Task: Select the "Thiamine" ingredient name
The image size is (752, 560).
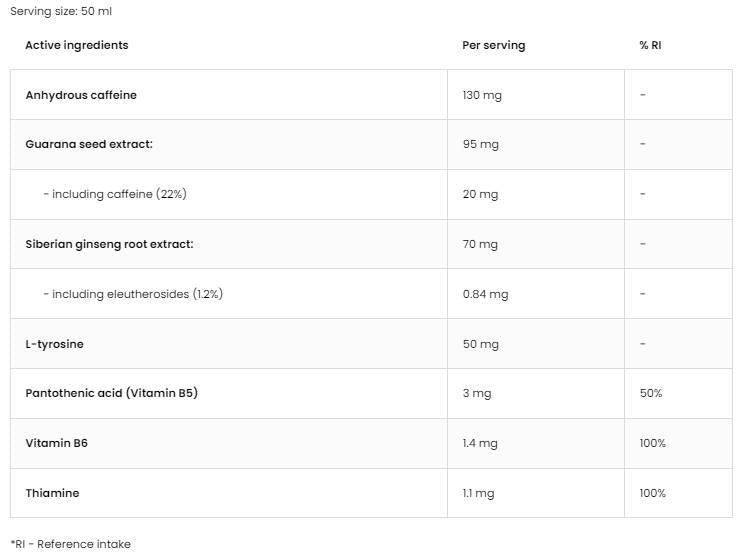Action: pos(52,493)
